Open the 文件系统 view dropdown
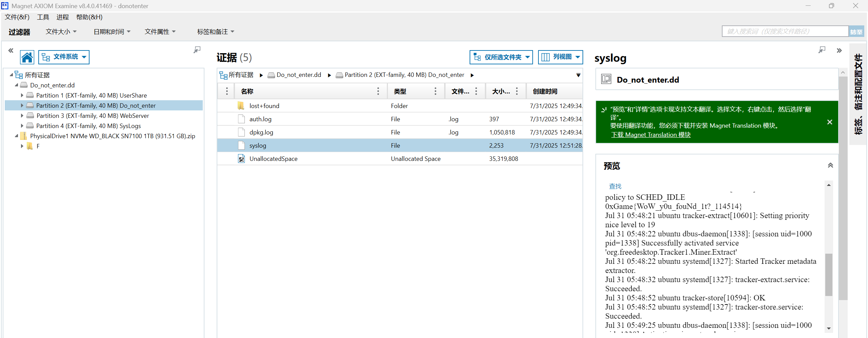 pyautogui.click(x=64, y=57)
